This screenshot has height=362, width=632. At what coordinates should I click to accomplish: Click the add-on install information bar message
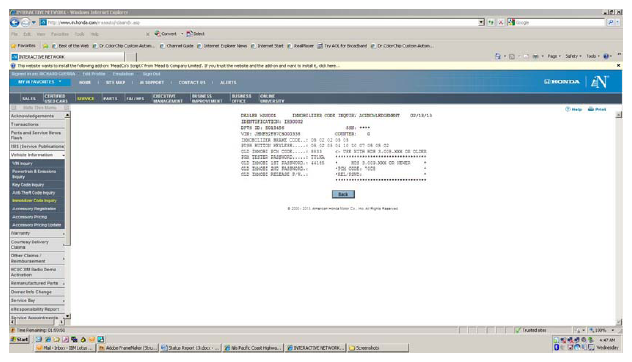[x=178, y=65]
